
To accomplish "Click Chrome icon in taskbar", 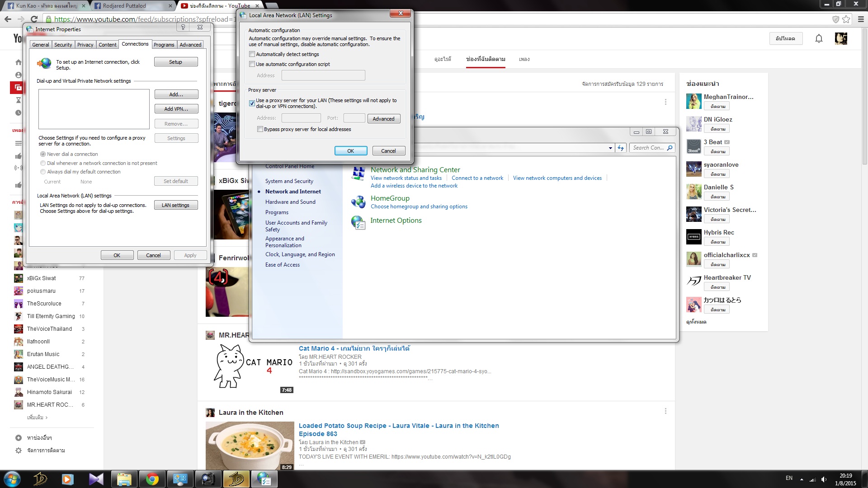I will click(x=152, y=479).
